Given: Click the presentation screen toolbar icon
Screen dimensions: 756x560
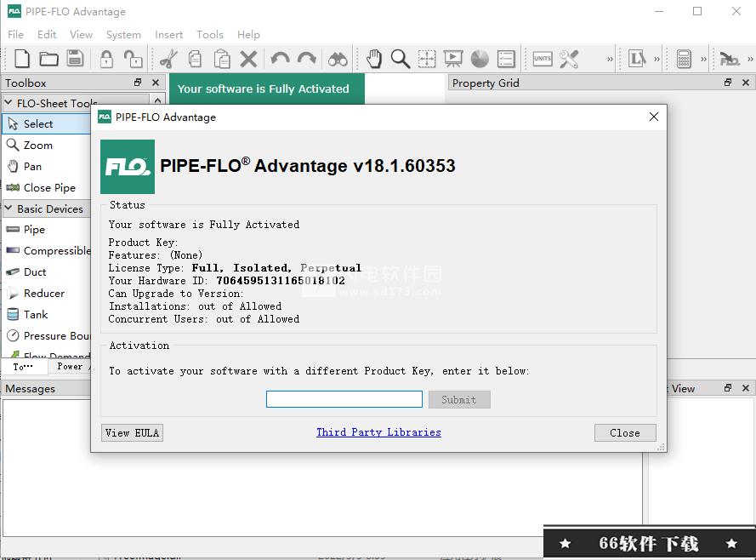Looking at the screenshot, I should [x=453, y=59].
